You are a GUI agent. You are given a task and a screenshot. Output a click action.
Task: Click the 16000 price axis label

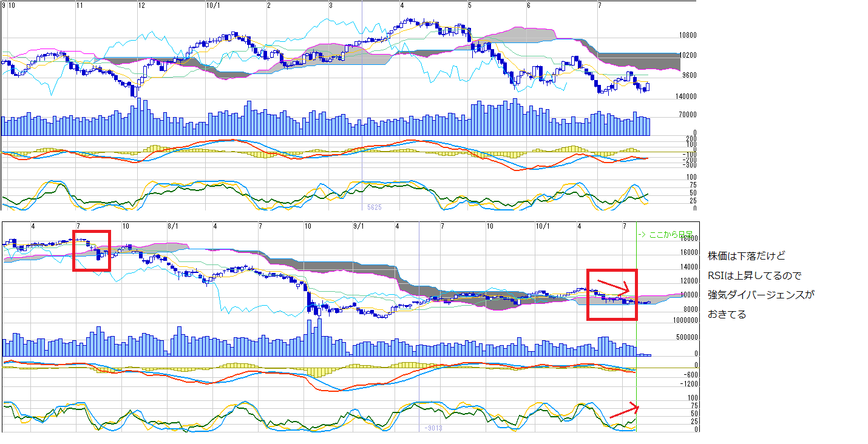click(x=689, y=252)
